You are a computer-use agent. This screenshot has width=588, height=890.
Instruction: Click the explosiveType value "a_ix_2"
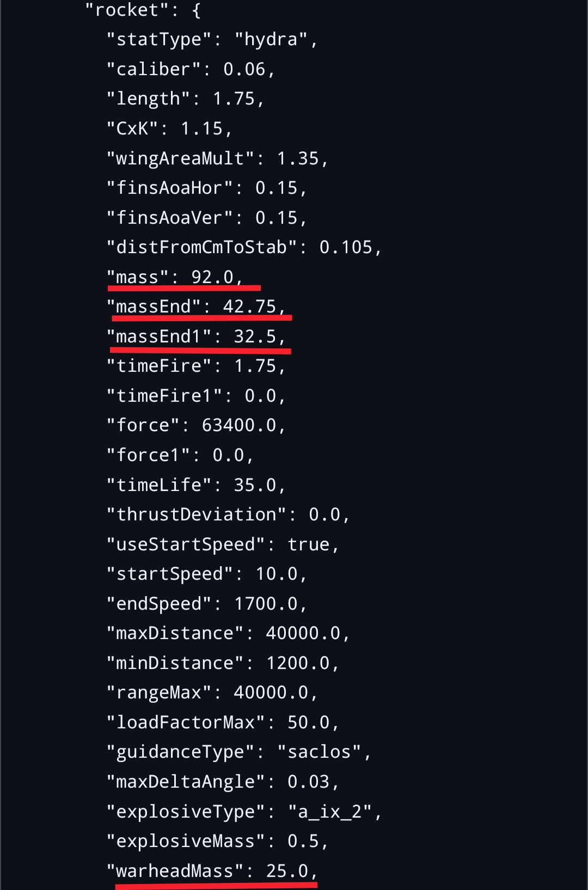[x=330, y=812]
